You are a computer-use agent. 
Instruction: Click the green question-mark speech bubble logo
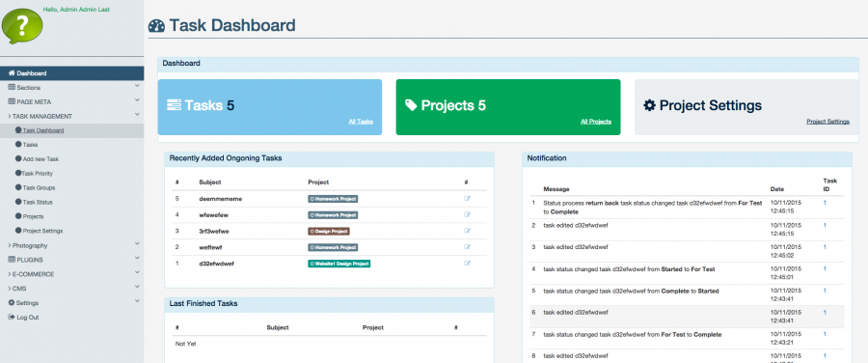(x=22, y=25)
